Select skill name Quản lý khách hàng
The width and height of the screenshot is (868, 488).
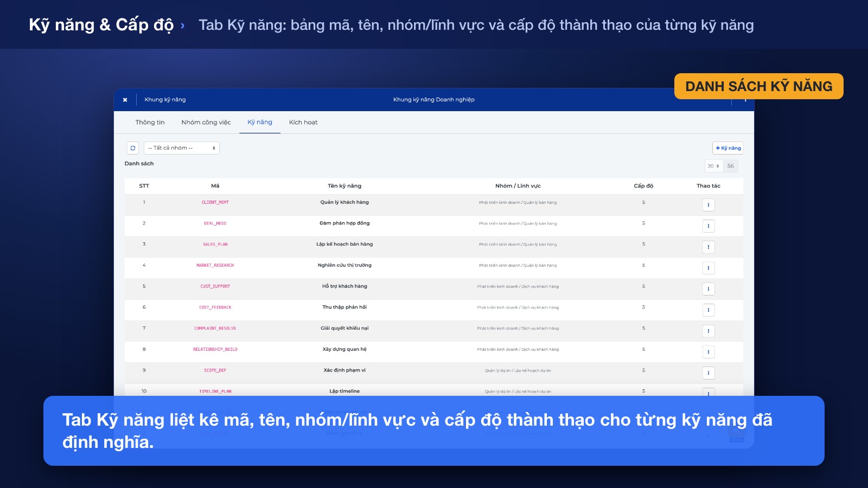pos(344,202)
